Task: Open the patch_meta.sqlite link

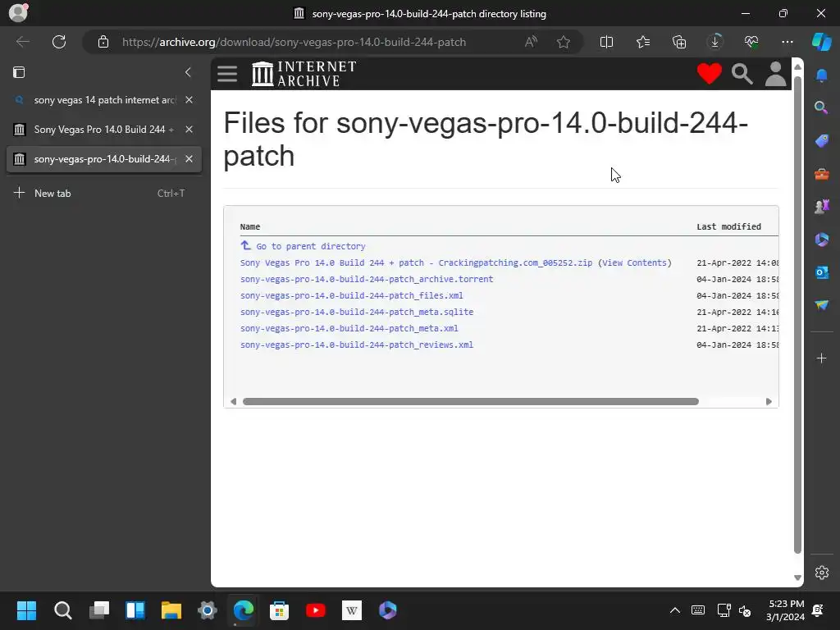Action: (x=357, y=312)
